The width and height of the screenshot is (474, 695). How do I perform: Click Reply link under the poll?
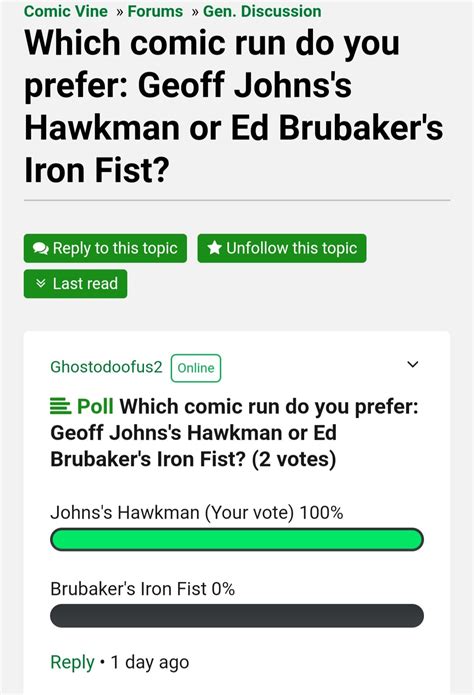tap(72, 662)
